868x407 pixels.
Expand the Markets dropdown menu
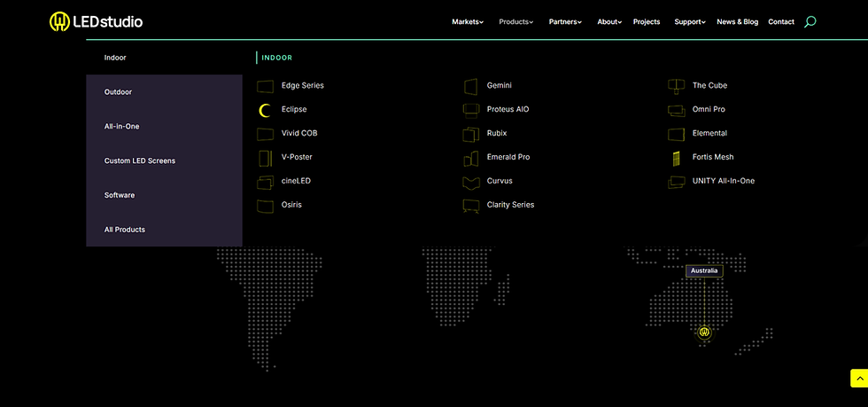(468, 22)
